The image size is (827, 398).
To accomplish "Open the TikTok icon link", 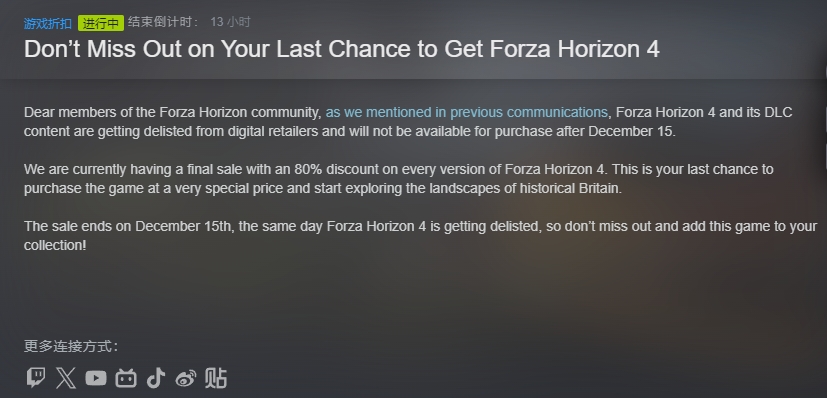I will (156, 378).
